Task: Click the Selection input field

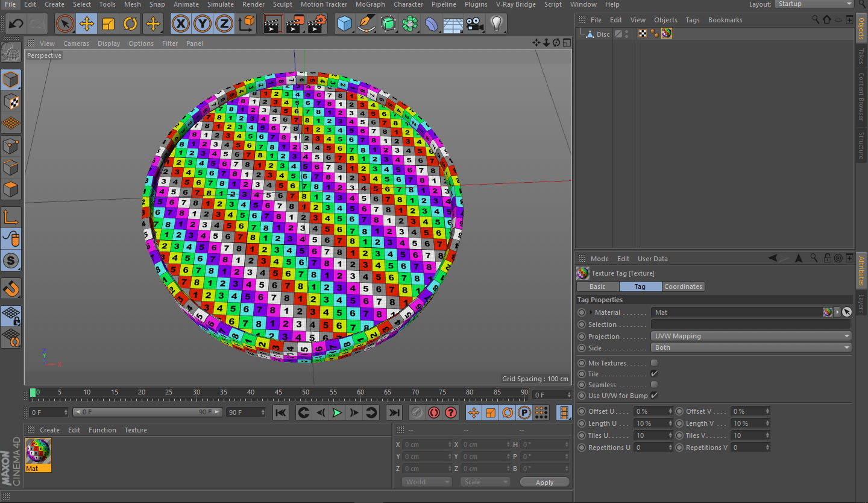Action: point(751,324)
